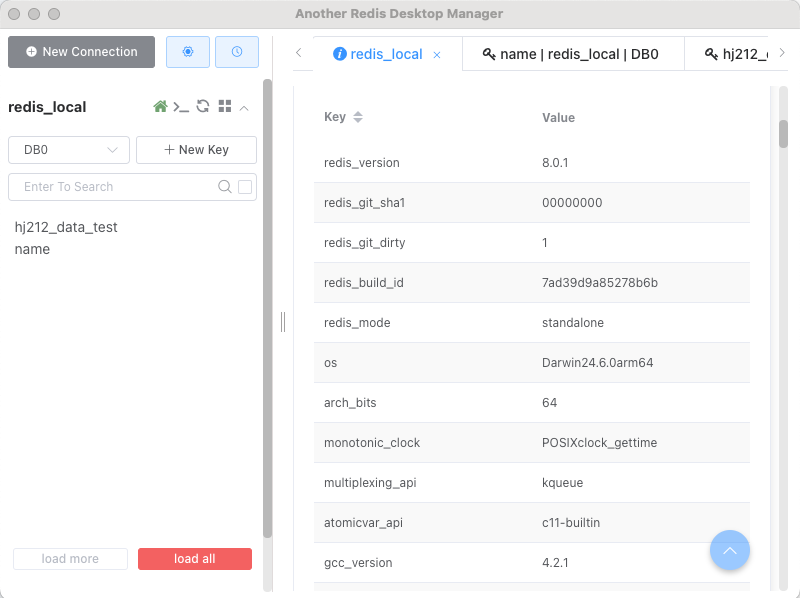Image resolution: width=800 pixels, height=598 pixels.
Task: Select the name key in list
Action: point(32,249)
